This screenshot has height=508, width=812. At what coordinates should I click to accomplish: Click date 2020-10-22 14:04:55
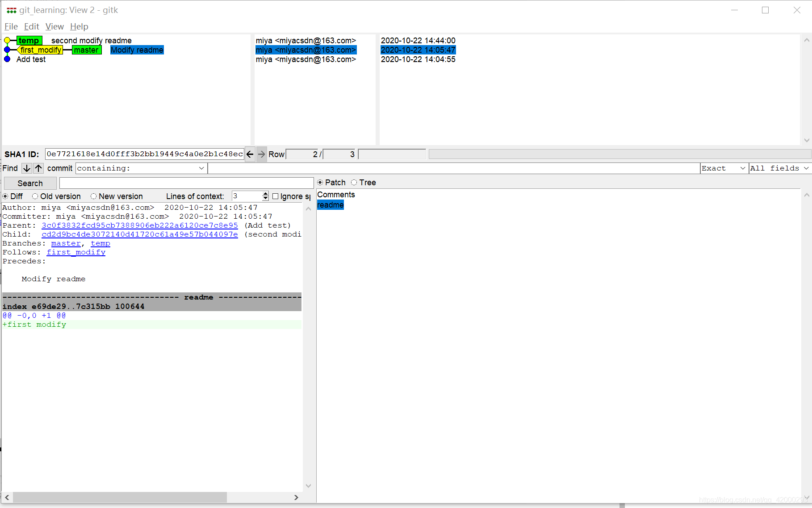418,59
